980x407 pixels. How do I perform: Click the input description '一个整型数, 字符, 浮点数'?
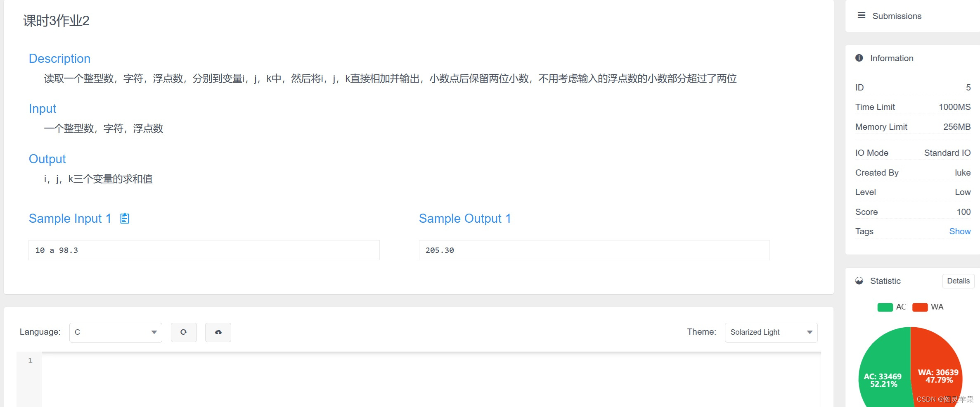[x=103, y=129]
